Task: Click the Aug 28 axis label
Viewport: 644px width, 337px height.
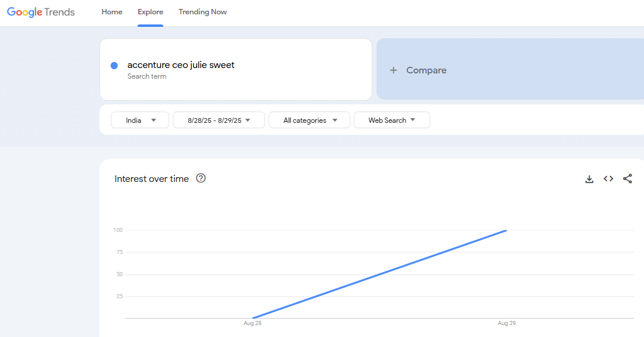Action: pyautogui.click(x=252, y=323)
